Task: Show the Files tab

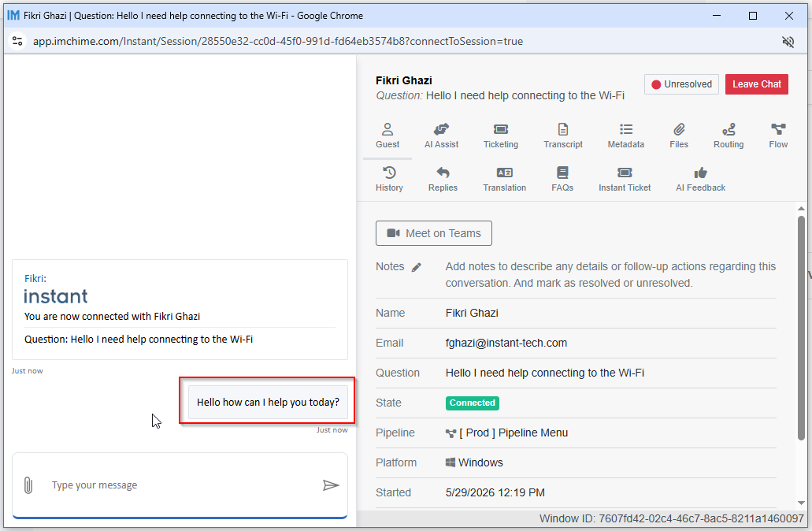Action: click(x=679, y=136)
